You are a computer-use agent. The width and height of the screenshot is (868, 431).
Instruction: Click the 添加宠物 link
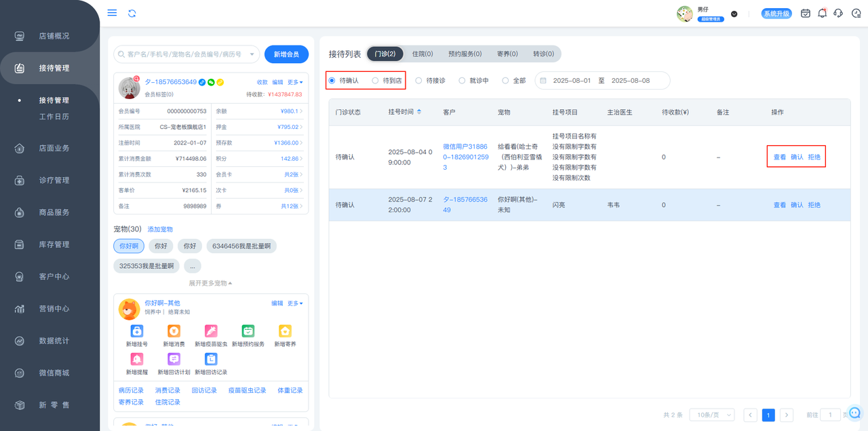pos(160,229)
